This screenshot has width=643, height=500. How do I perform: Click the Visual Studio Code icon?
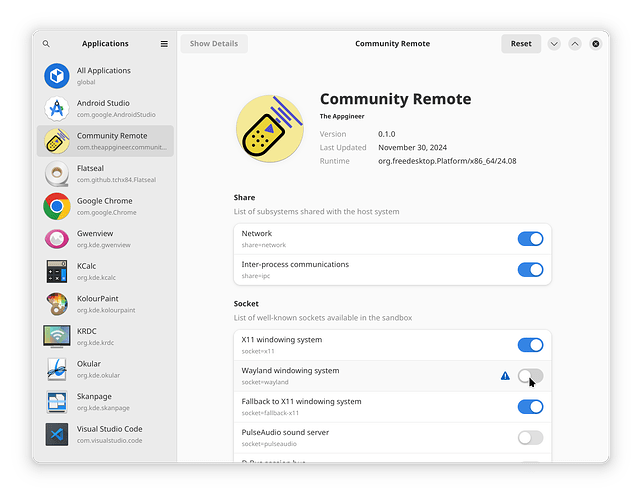(x=57, y=434)
